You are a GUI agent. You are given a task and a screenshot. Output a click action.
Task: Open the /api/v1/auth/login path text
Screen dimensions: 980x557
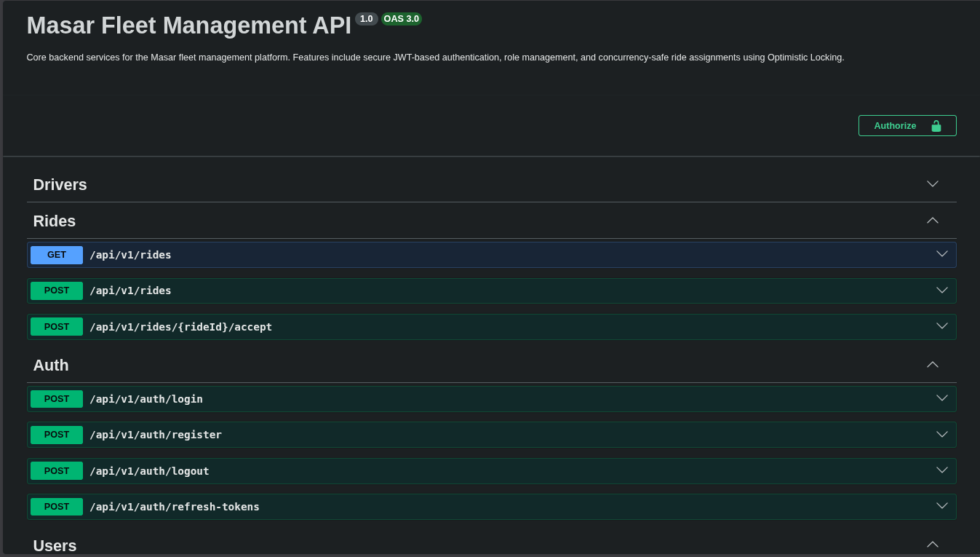(146, 399)
